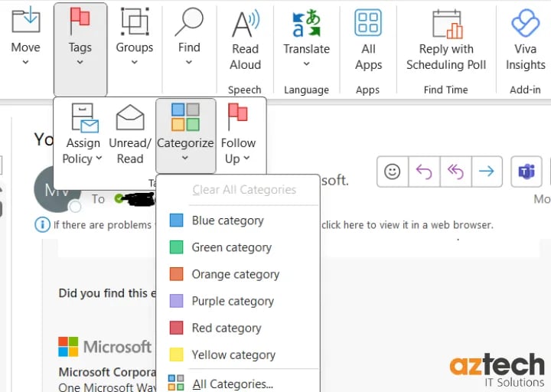551x392 pixels.
Task: Start Read Aloud speech
Action: point(246,41)
